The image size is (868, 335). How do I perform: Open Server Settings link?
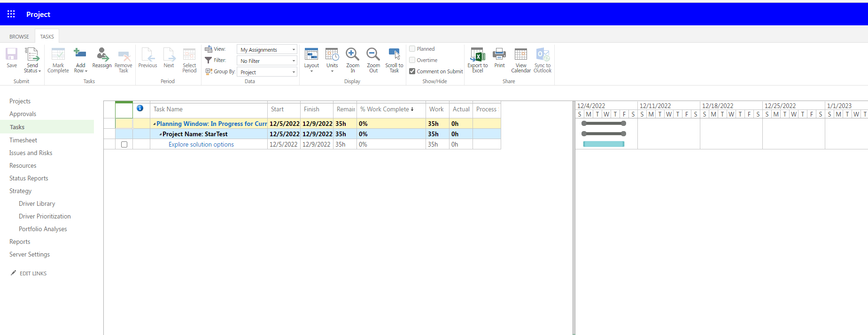point(30,254)
